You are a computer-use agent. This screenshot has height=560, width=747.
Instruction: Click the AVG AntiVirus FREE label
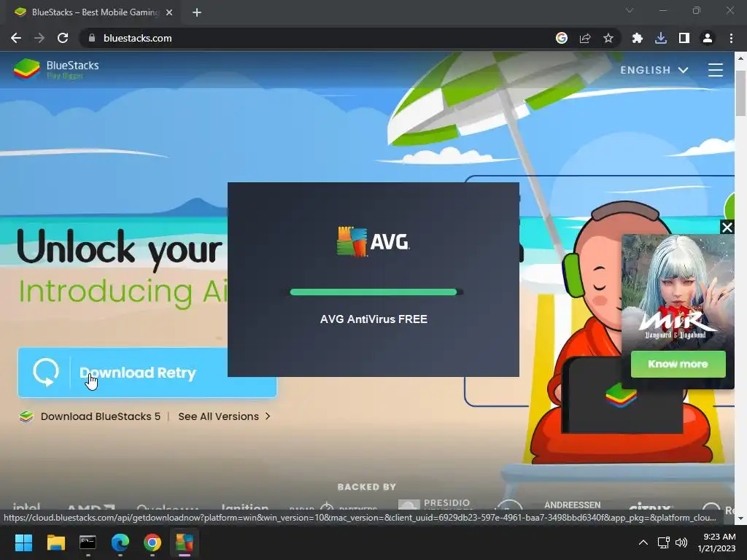[373, 319]
